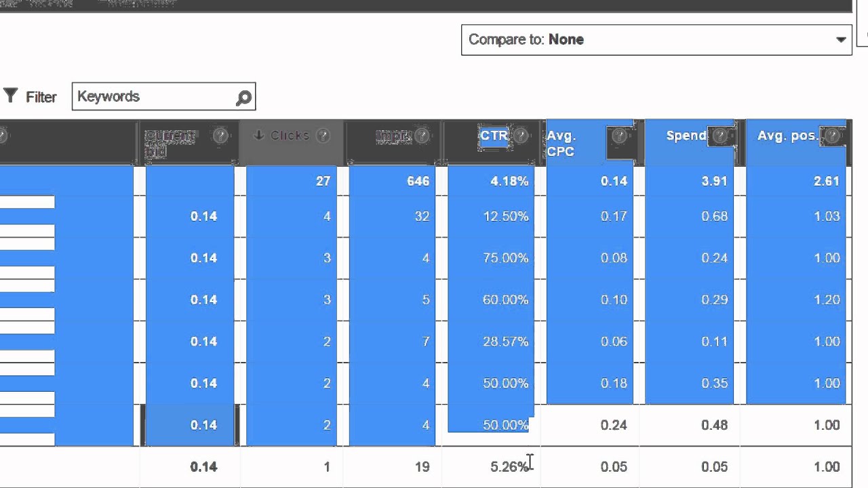The width and height of the screenshot is (868, 488).
Task: Open help icon beside Spend header
Action: (x=721, y=136)
